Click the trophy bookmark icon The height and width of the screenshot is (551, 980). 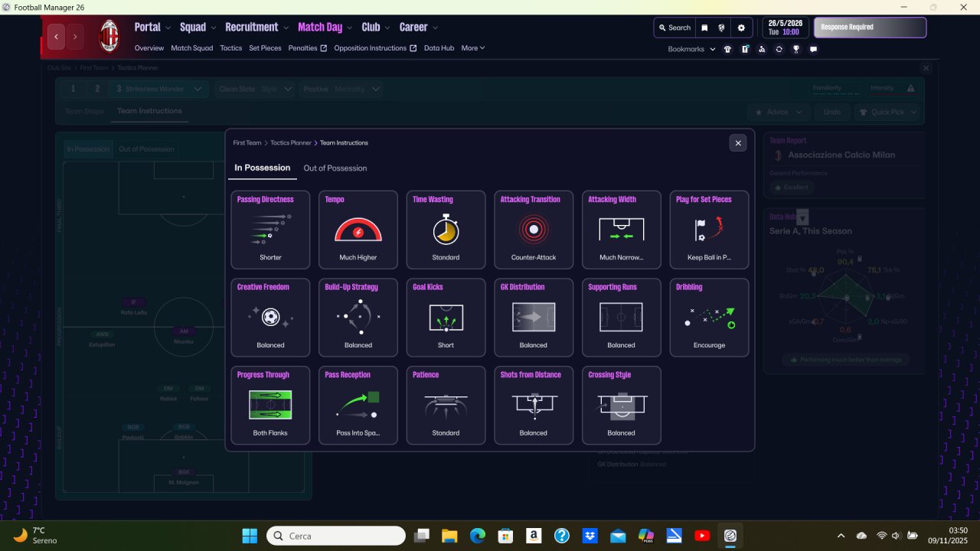click(x=796, y=49)
